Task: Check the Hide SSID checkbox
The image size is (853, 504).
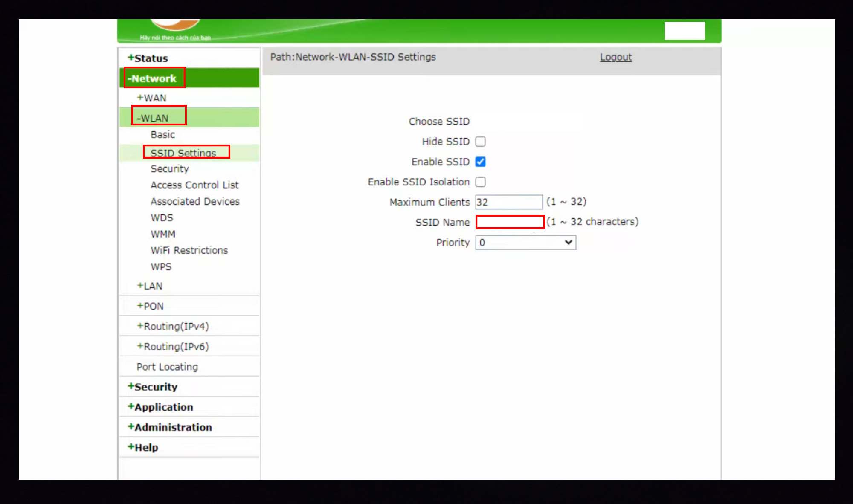Action: click(480, 142)
